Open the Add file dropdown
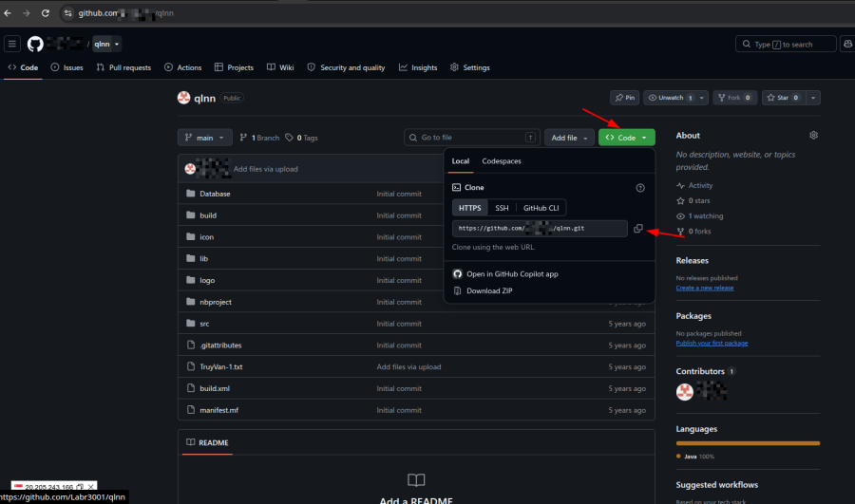This screenshot has width=855, height=504. tap(569, 138)
